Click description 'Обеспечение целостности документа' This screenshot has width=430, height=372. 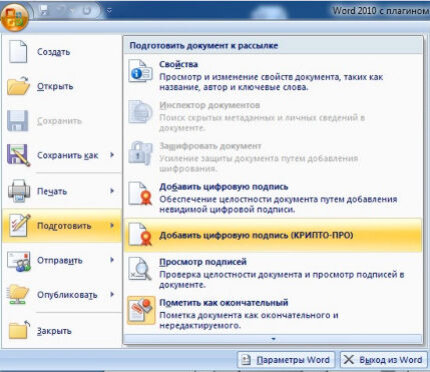tap(278, 204)
